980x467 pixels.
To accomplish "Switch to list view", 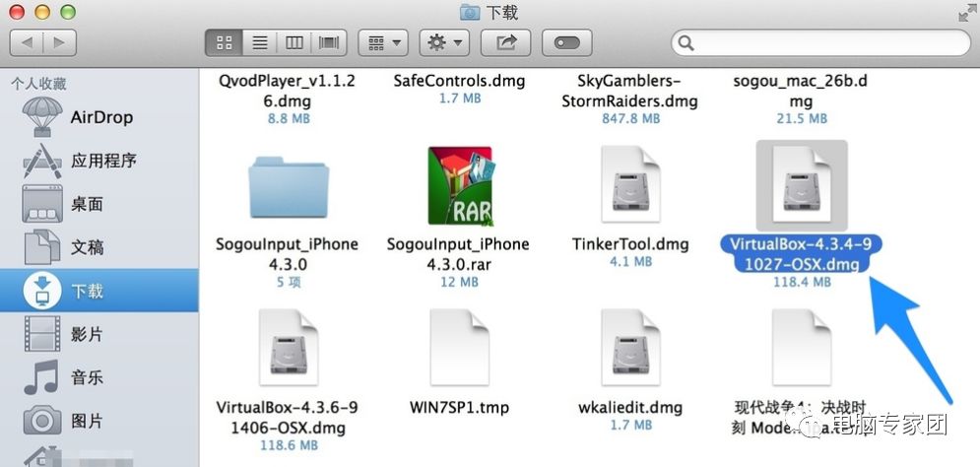I will coord(260,42).
